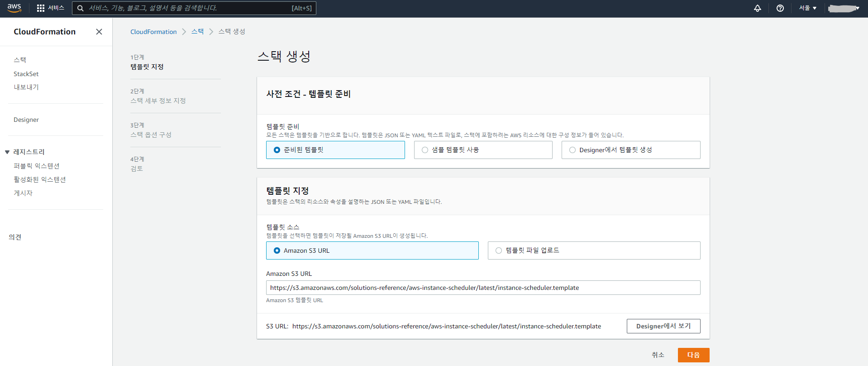Screen dimensions: 868x366
Task: Open StackSet in the sidebar
Action: pyautogui.click(x=26, y=74)
